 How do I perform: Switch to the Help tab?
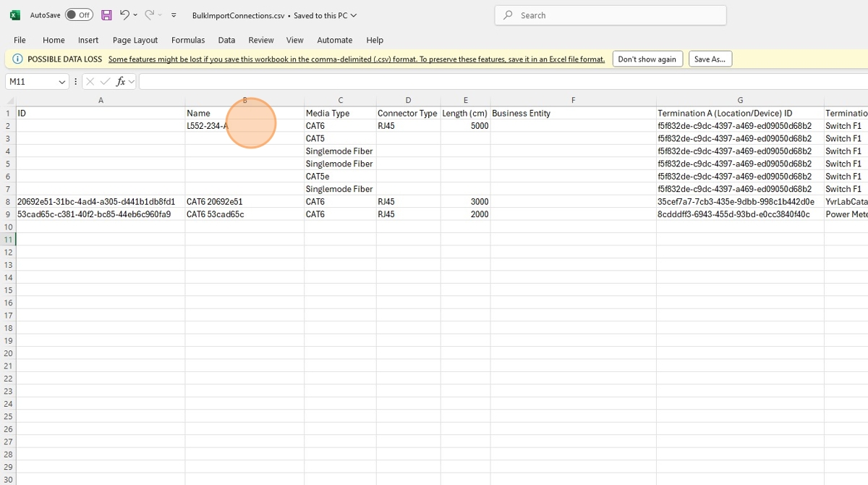(x=375, y=41)
